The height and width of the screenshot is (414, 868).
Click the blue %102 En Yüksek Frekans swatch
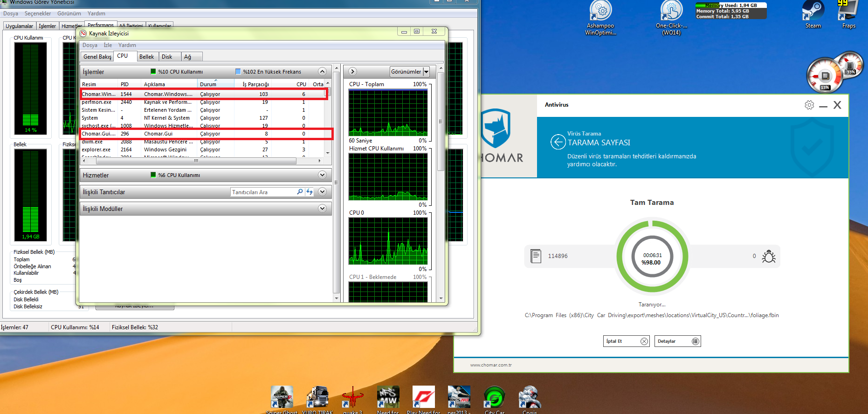238,71
